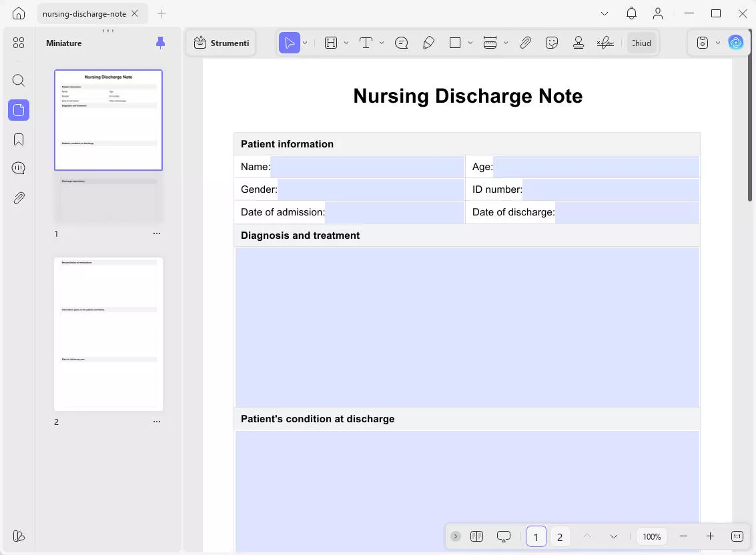Screen dimensions: 756x555
Task: Expand the highlight tool dropdown arrow
Action: point(346,43)
